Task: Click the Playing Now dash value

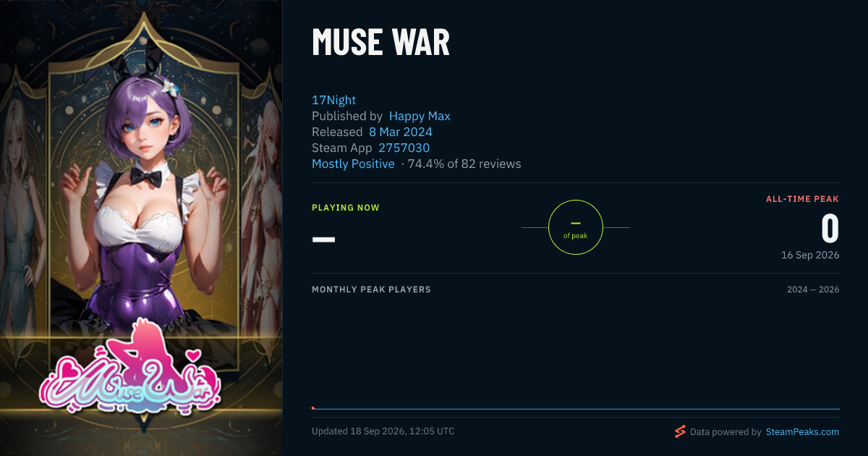Action: point(323,238)
